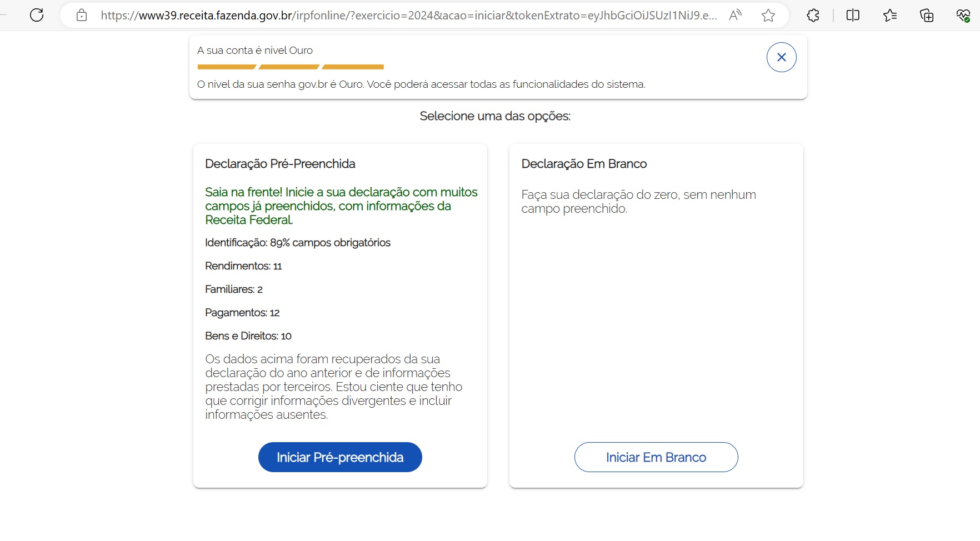This screenshot has width=980, height=541.
Task: Click the Rendimentos: 11 line
Action: click(x=243, y=266)
